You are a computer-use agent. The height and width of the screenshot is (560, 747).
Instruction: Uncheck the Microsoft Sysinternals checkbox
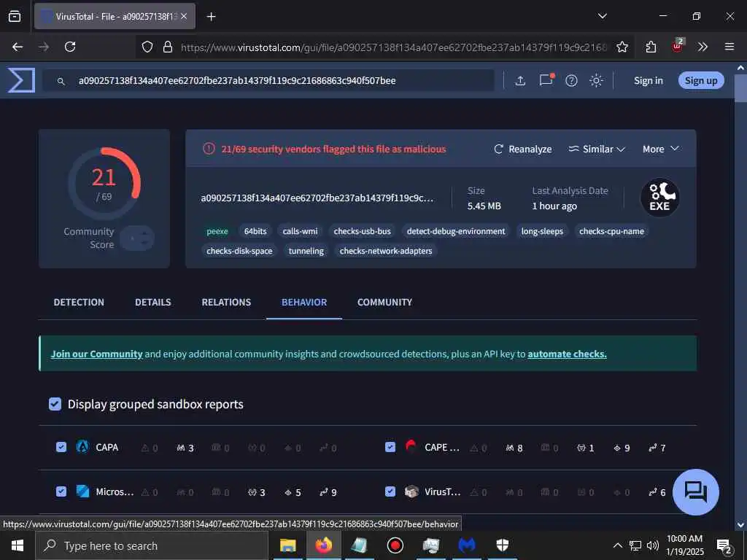click(61, 491)
